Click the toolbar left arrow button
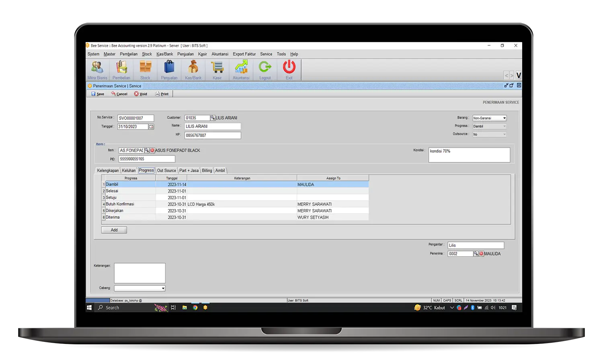Screen dimensions: 603x364 (507, 76)
